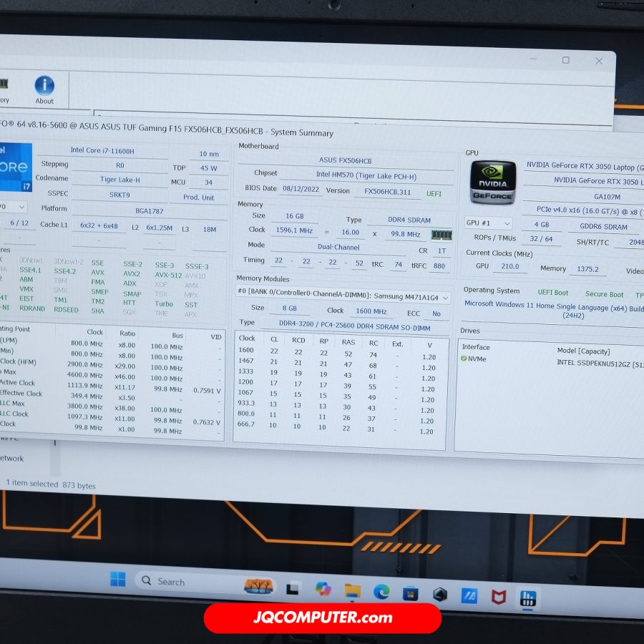Click the Intel HM570 chipset field
644x644 pixels.
366,175
